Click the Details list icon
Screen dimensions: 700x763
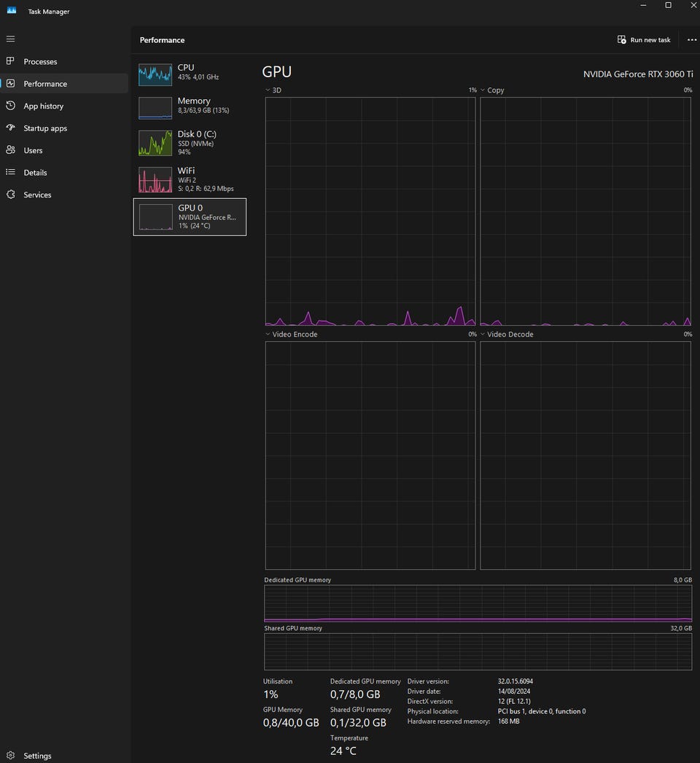10,172
